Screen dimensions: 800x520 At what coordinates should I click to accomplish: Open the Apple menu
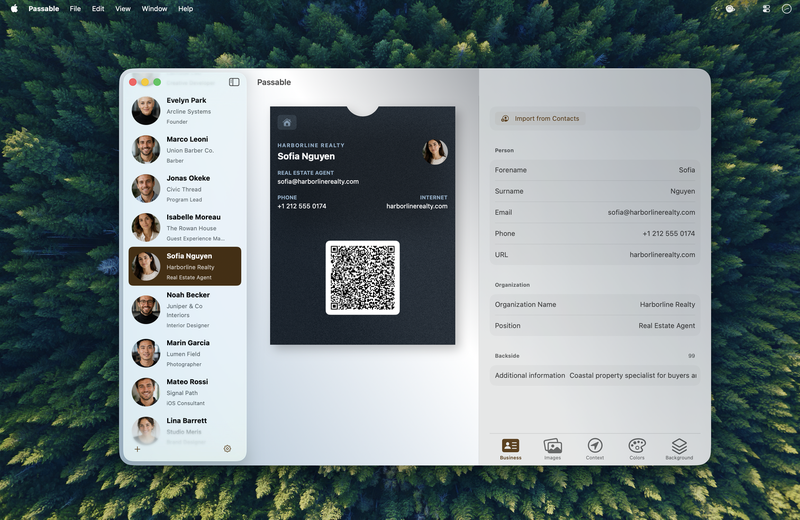[14, 8]
